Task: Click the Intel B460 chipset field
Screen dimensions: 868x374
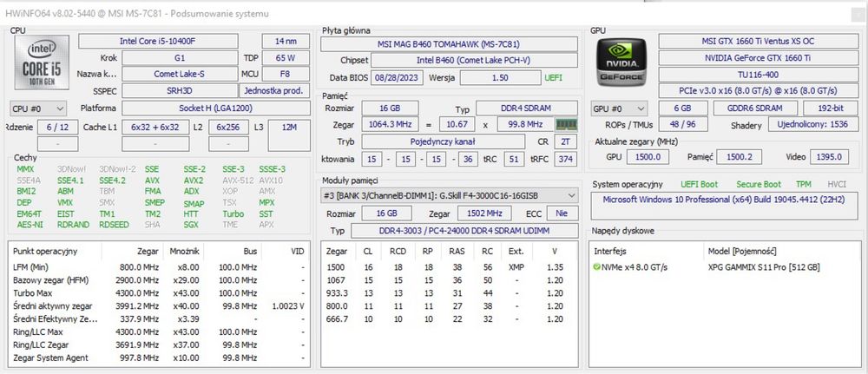Action: pos(474,60)
